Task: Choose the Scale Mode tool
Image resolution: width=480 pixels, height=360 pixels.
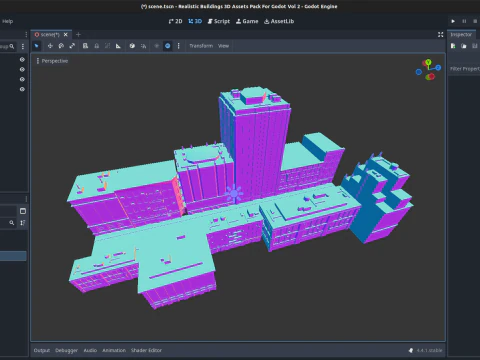Action: point(72,46)
